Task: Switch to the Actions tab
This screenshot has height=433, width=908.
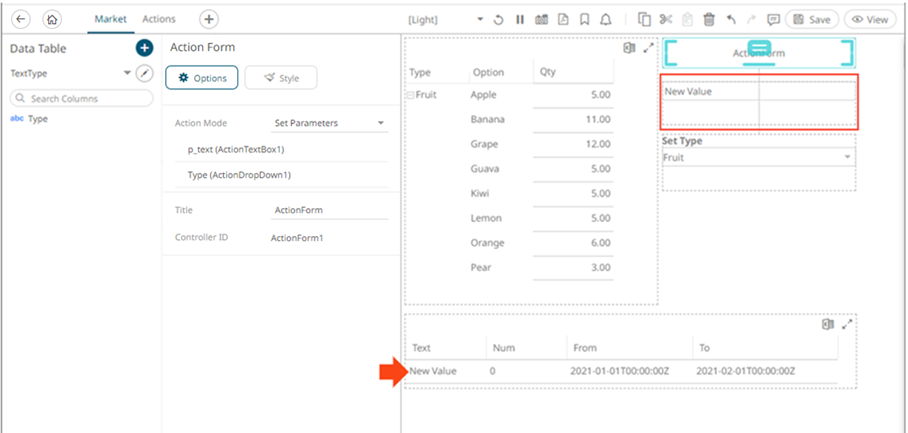Action: [x=159, y=19]
